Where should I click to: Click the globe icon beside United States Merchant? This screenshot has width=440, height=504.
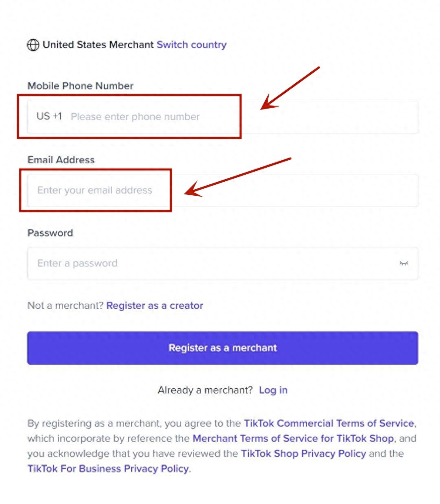33,45
